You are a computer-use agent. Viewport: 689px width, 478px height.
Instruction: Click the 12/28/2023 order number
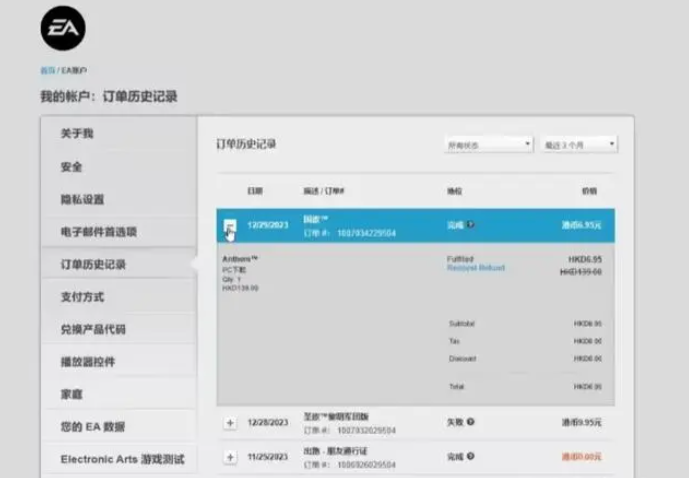pyautogui.click(x=366, y=430)
